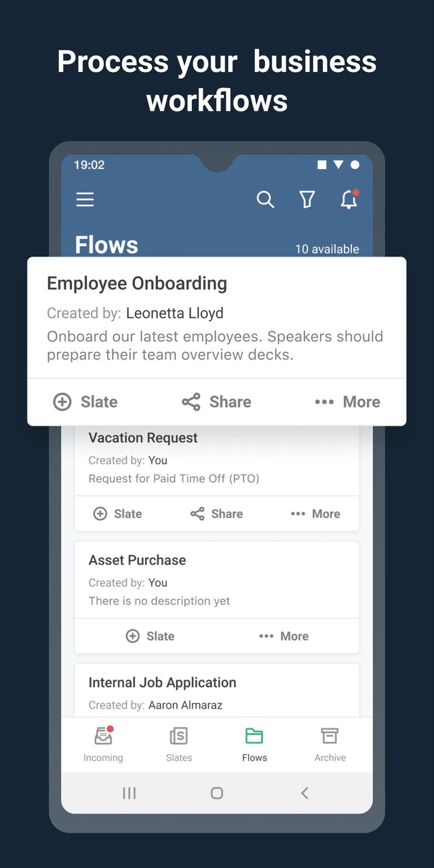View notifications via the bell icon
434x868 pixels.
click(x=349, y=199)
